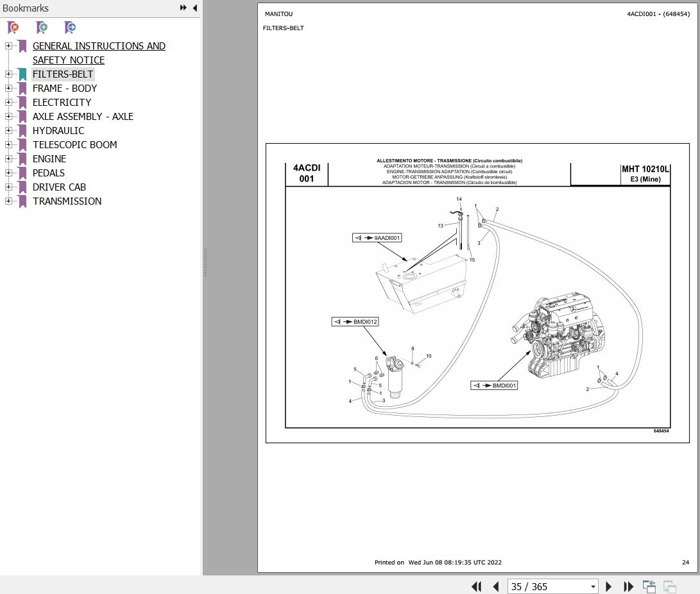Image resolution: width=700 pixels, height=594 pixels.
Task: Click the go to previous view icon
Action: pyautogui.click(x=649, y=586)
